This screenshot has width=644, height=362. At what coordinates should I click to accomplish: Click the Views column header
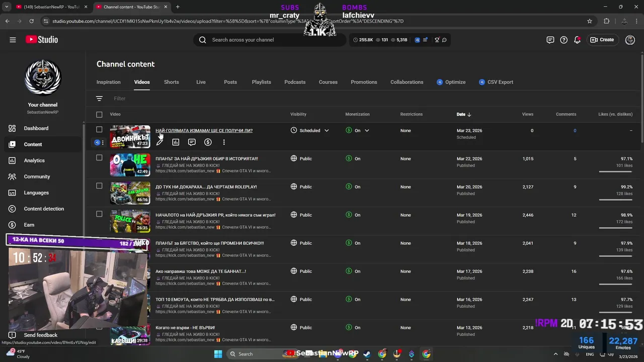[527, 115]
